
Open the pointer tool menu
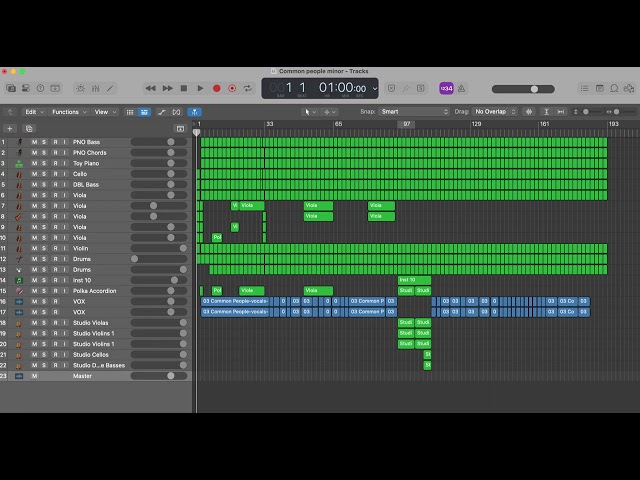pyautogui.click(x=309, y=112)
